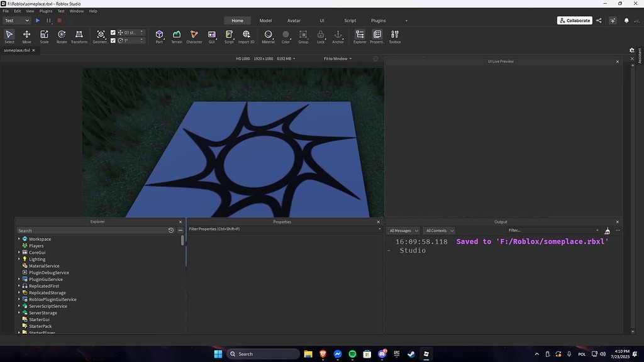Expand the ReplicatedStorage tree node
644x362 pixels.
pyautogui.click(x=19, y=293)
